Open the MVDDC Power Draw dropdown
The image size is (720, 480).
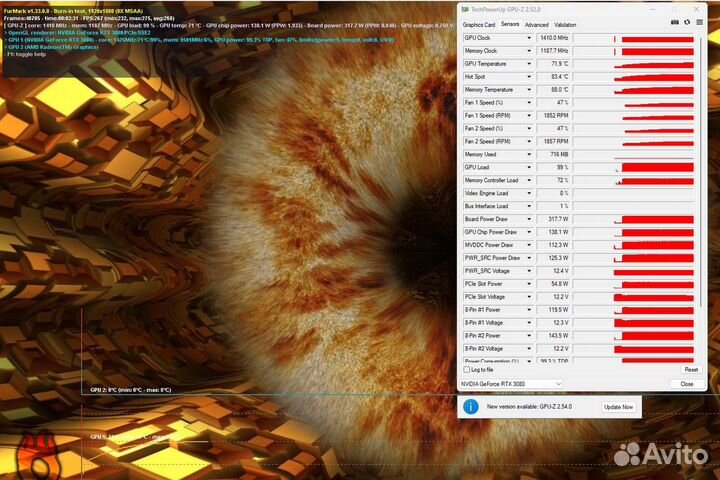click(x=529, y=245)
